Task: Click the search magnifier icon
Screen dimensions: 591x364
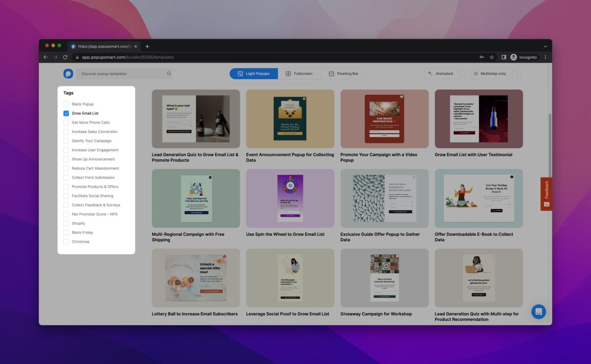Action: pos(169,73)
